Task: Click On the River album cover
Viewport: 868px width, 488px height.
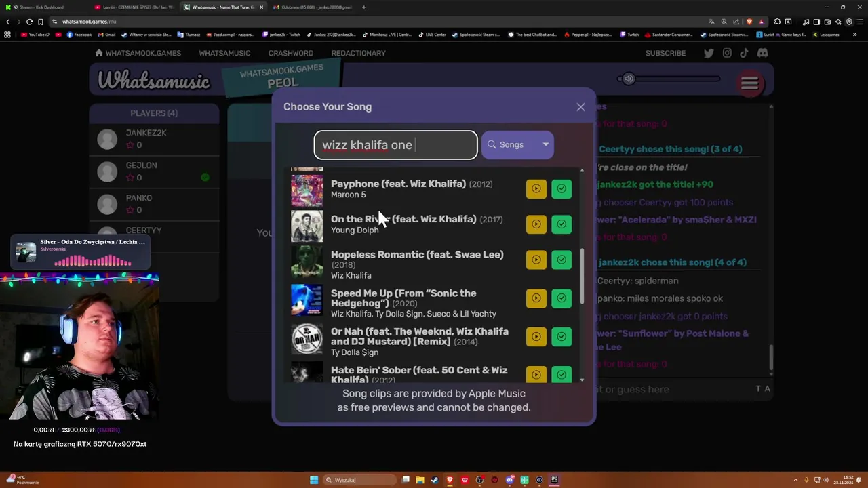Action: click(x=307, y=225)
